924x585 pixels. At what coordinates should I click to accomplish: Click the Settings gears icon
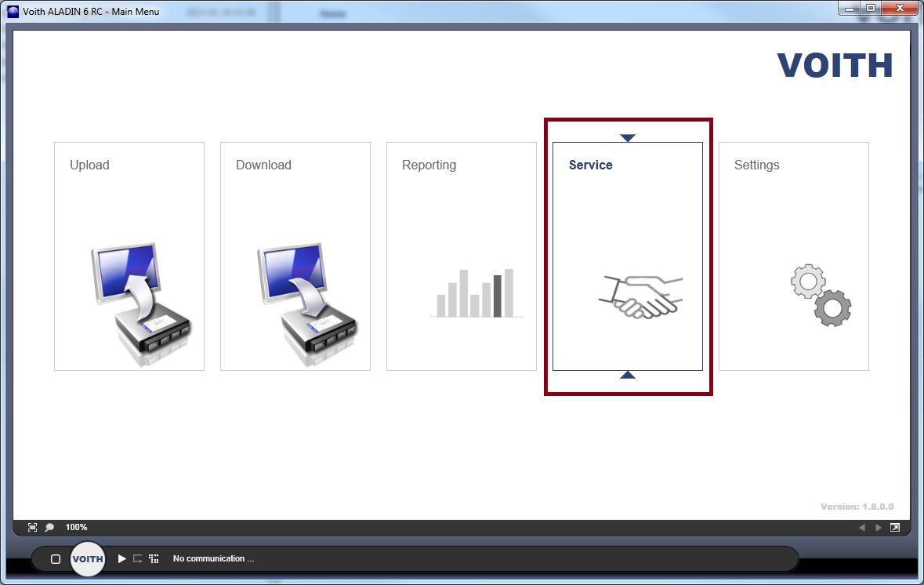pyautogui.click(x=821, y=296)
